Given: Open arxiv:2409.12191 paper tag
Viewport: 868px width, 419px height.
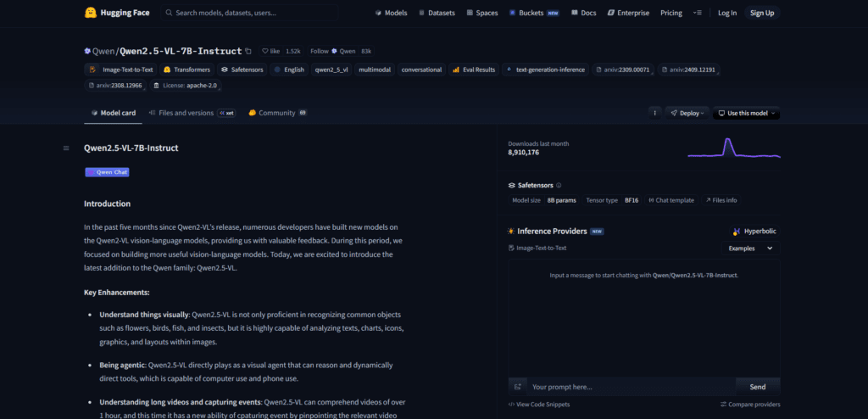Looking at the screenshot, I should pos(688,70).
